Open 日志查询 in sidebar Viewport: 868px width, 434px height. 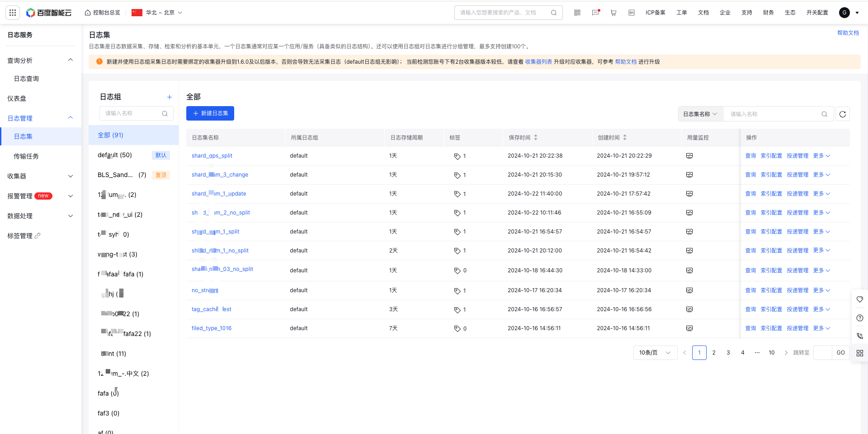click(26, 79)
